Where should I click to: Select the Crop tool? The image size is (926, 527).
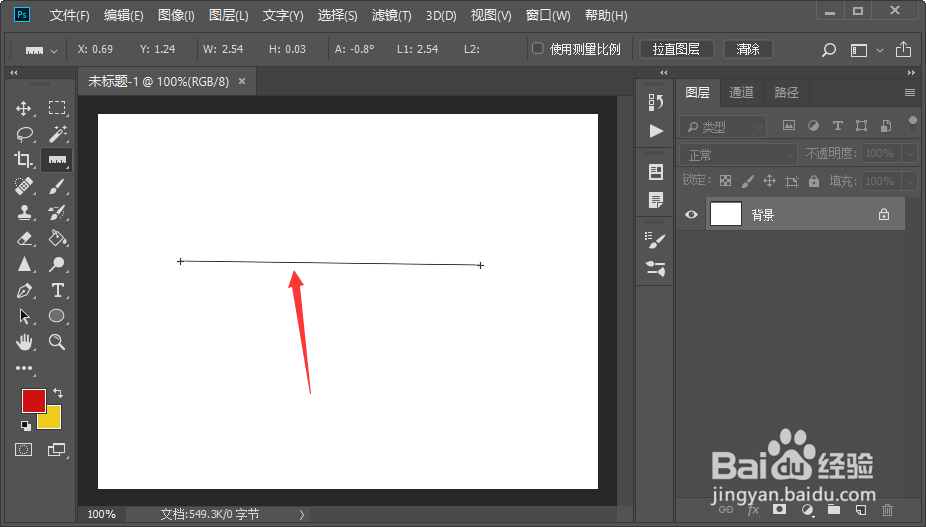[24, 160]
